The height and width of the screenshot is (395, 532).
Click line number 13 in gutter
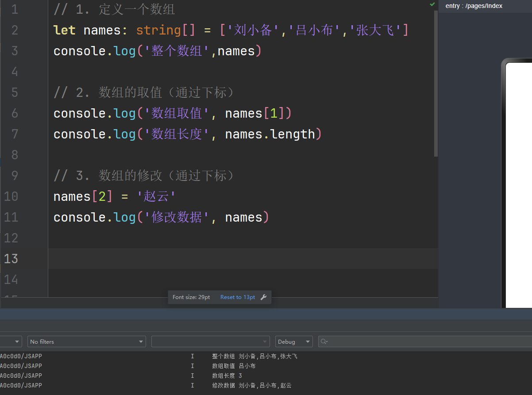coord(11,259)
